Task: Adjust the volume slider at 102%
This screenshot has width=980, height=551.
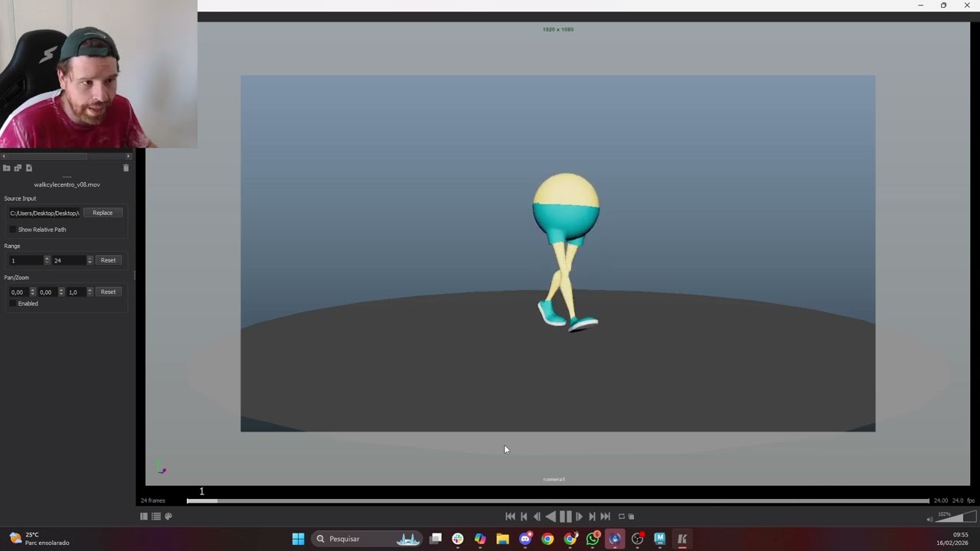Action: coord(957,517)
